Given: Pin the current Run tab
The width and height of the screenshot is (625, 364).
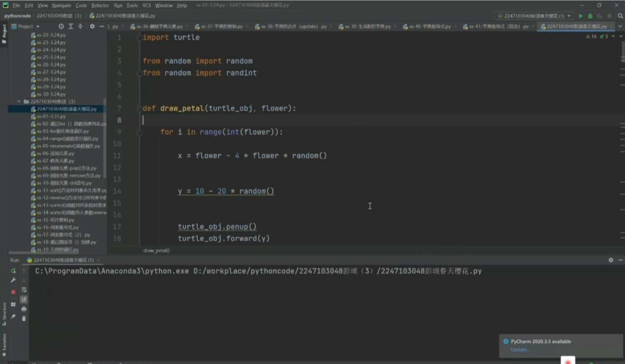Looking at the screenshot, I should coord(13,316).
